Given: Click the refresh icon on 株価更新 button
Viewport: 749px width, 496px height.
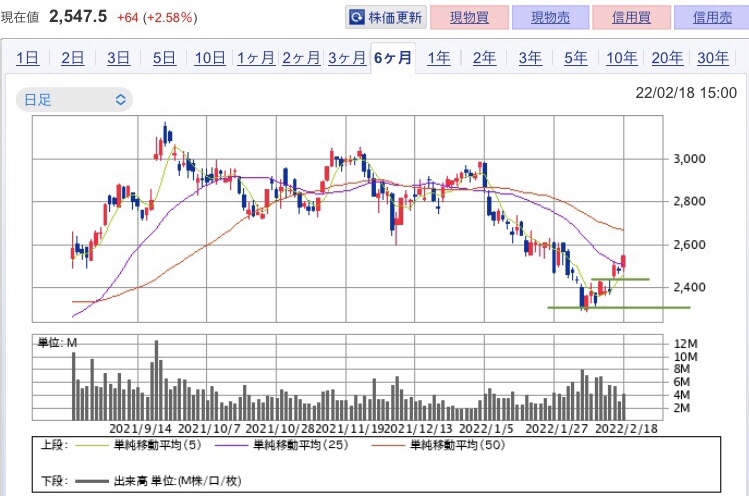Looking at the screenshot, I should pos(356,18).
